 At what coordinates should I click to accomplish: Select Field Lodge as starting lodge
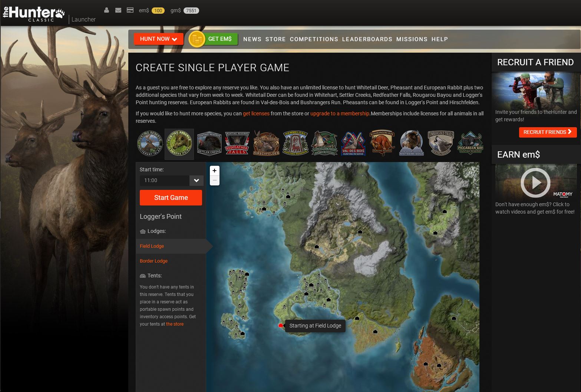(171, 246)
